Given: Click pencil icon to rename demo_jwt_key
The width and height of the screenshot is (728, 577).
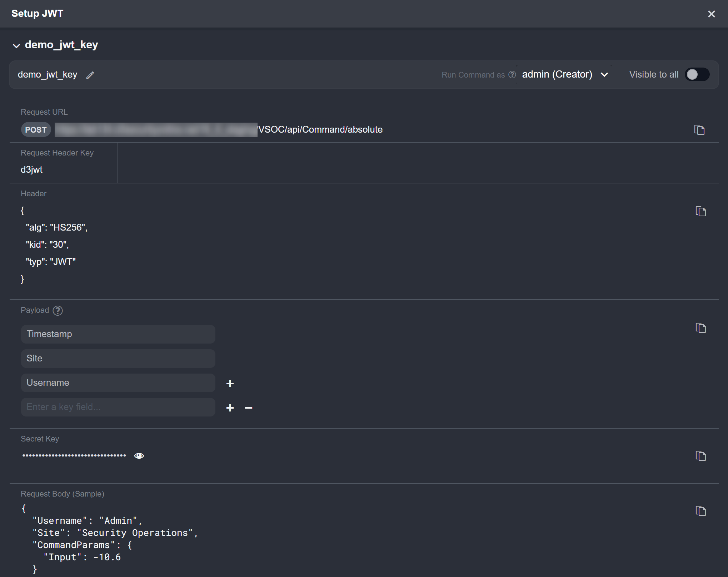Looking at the screenshot, I should 90,75.
